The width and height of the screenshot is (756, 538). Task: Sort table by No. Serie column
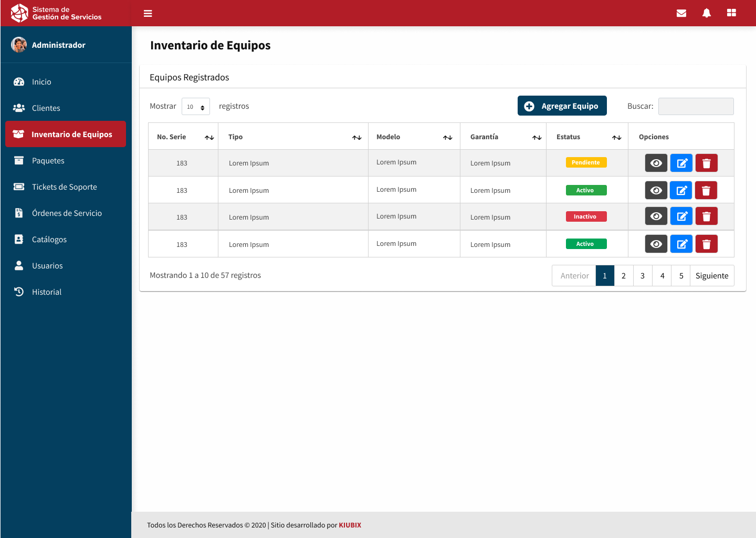point(209,137)
